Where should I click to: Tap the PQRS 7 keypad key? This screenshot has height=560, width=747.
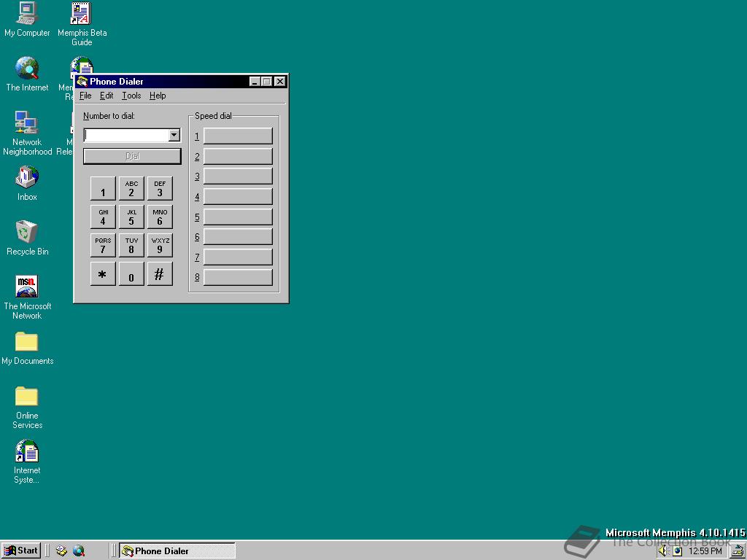pos(103,245)
